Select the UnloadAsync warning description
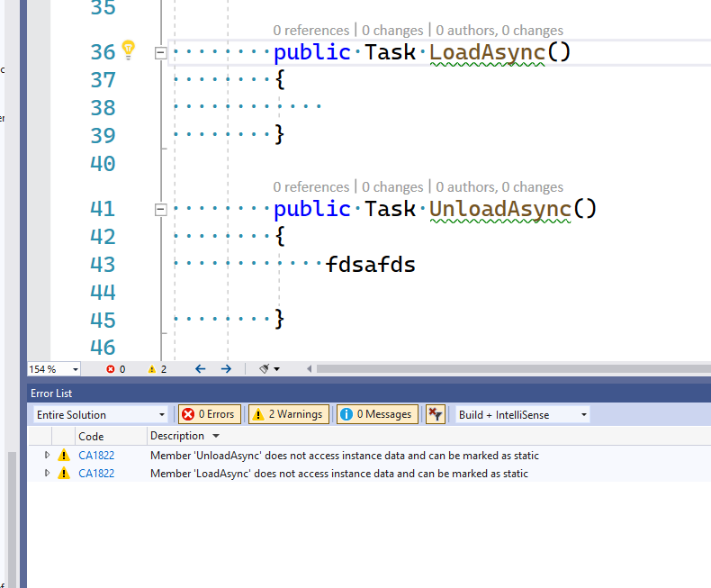Image resolution: width=711 pixels, height=588 pixels. (345, 455)
